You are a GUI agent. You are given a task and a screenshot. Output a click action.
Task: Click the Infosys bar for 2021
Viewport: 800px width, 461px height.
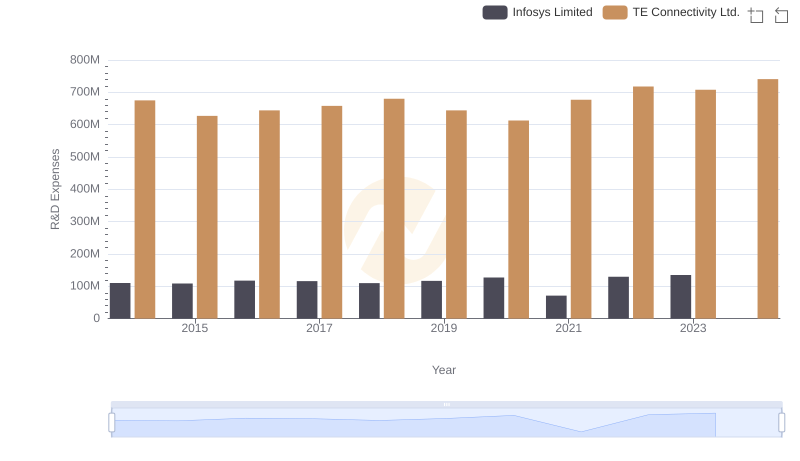556,307
